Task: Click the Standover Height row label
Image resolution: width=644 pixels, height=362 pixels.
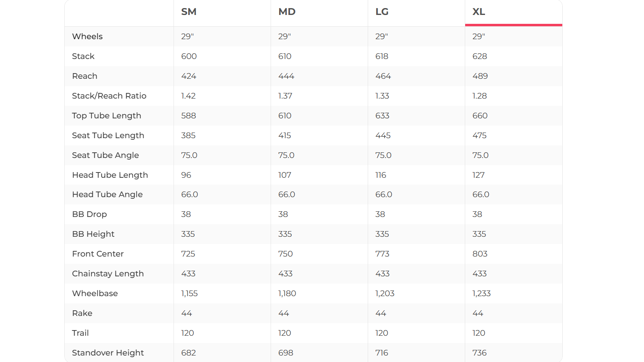Action: coord(108,353)
